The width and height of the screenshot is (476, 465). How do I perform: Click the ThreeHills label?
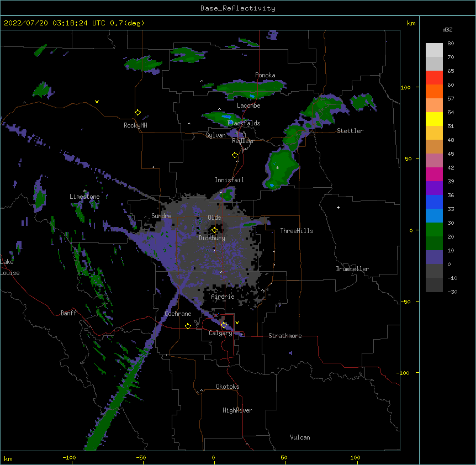(297, 231)
